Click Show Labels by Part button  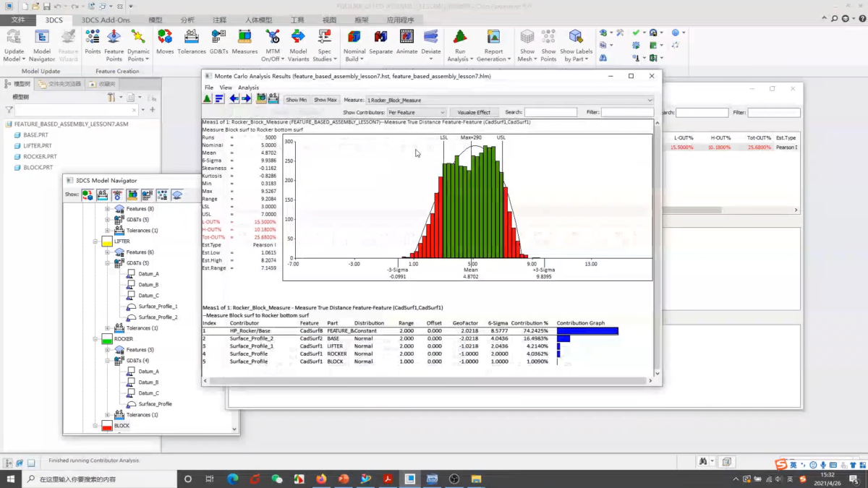pos(576,43)
